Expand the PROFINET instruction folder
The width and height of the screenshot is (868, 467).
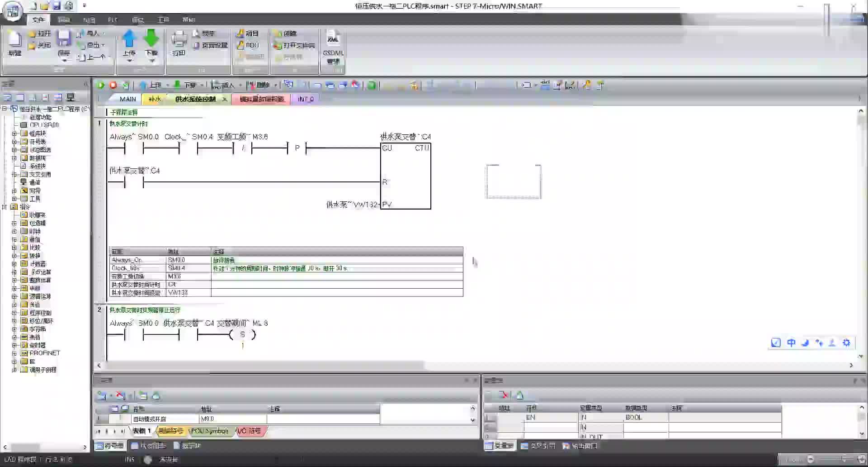[14, 353]
